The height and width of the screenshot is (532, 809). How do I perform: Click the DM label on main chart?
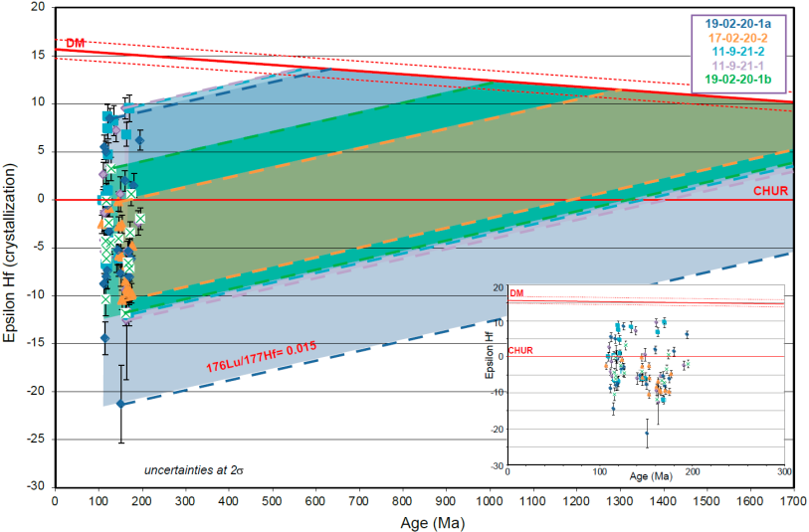(75, 42)
